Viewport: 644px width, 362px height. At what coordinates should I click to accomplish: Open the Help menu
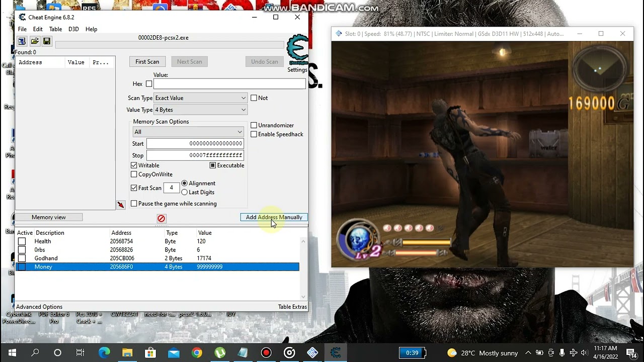[91, 29]
